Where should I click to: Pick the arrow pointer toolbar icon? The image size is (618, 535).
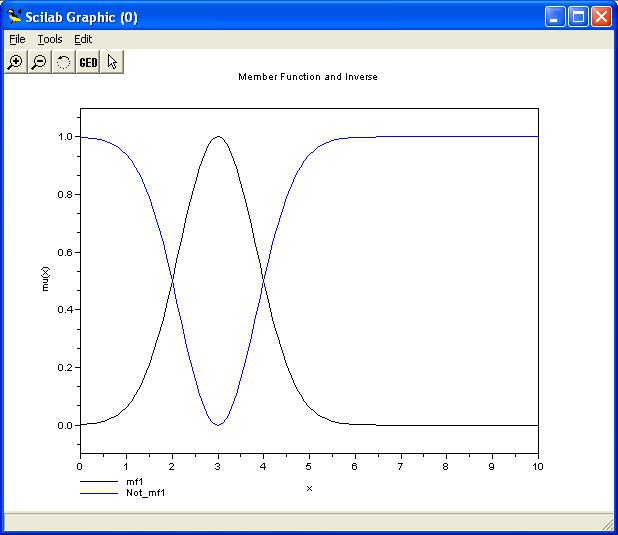[x=112, y=62]
